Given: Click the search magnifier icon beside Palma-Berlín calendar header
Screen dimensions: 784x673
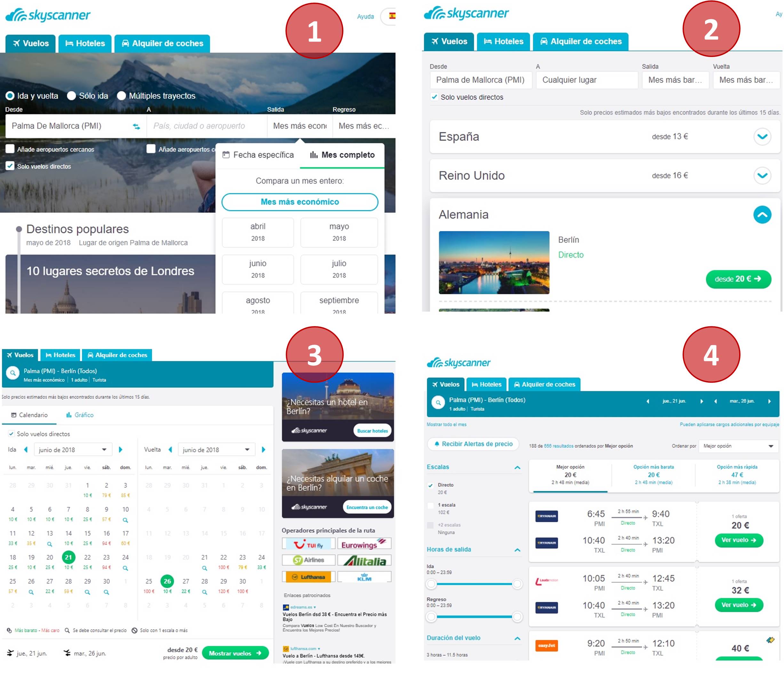Looking at the screenshot, I should tap(13, 373).
